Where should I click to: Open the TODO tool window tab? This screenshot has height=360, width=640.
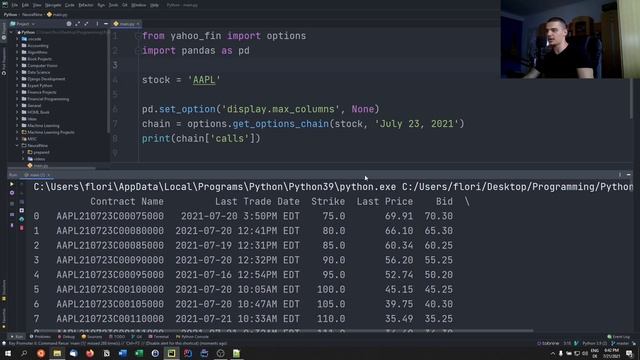(117, 337)
